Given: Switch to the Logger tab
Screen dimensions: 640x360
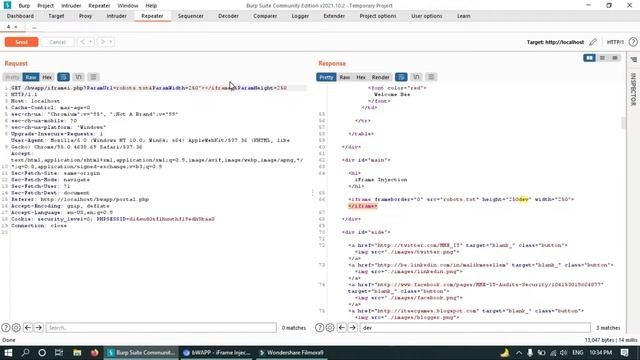Looking at the screenshot, I should coord(300,16).
